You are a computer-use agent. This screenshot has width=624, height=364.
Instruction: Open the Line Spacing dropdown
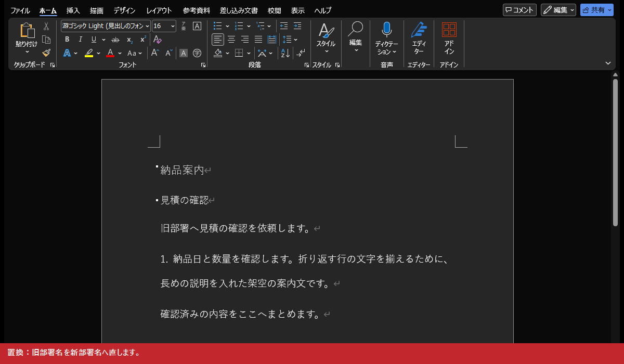290,40
